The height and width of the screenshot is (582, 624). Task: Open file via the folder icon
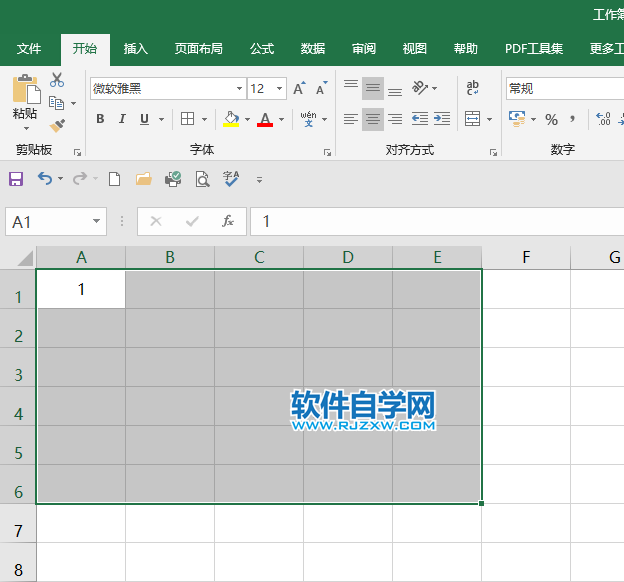tap(143, 179)
